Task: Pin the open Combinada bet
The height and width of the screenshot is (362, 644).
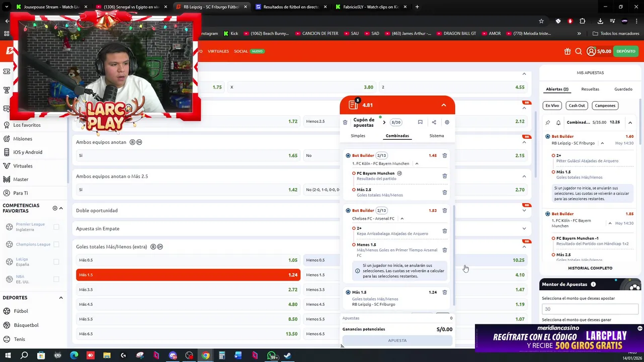Action: click(x=548, y=123)
